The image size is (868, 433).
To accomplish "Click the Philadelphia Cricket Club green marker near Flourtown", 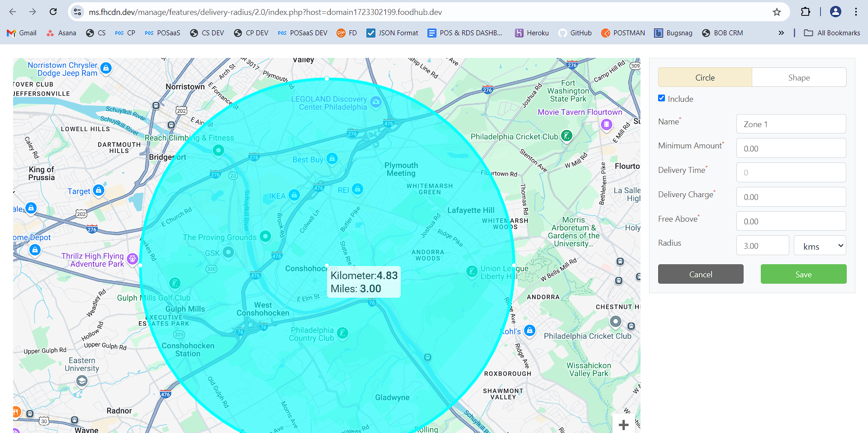I will (567, 135).
